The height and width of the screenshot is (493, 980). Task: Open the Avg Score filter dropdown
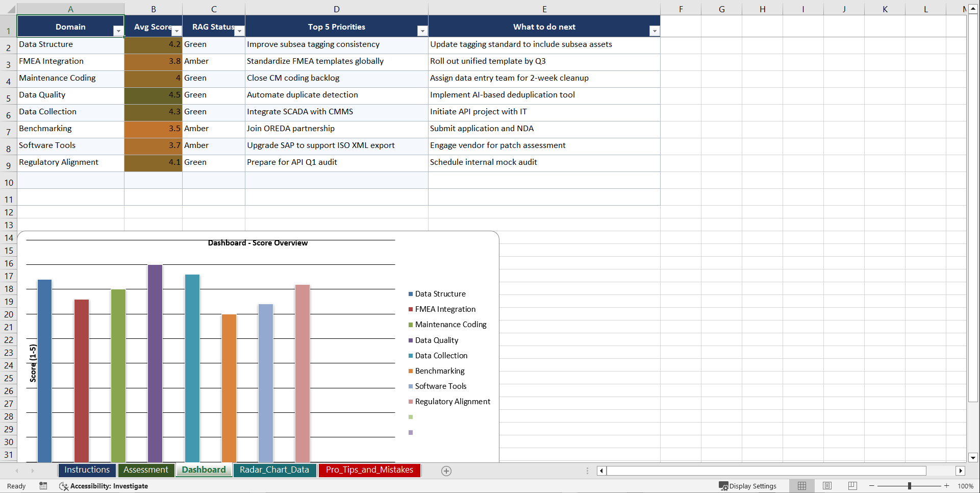coord(177,31)
